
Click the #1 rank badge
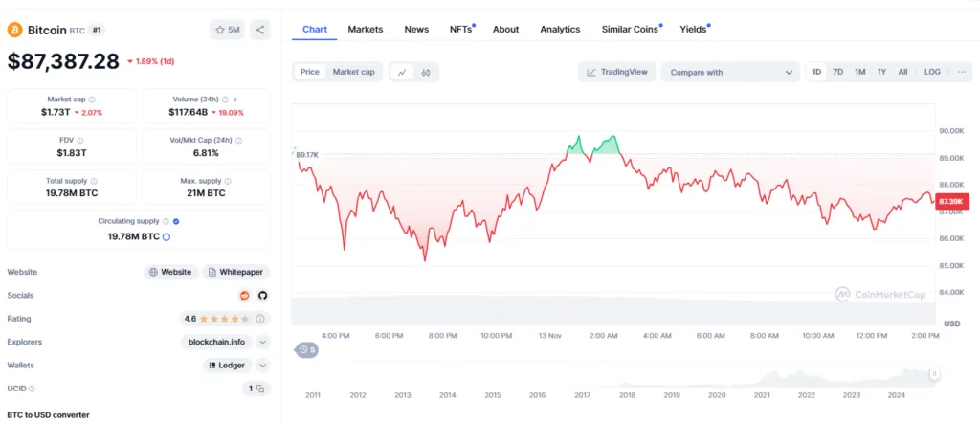pos(96,30)
